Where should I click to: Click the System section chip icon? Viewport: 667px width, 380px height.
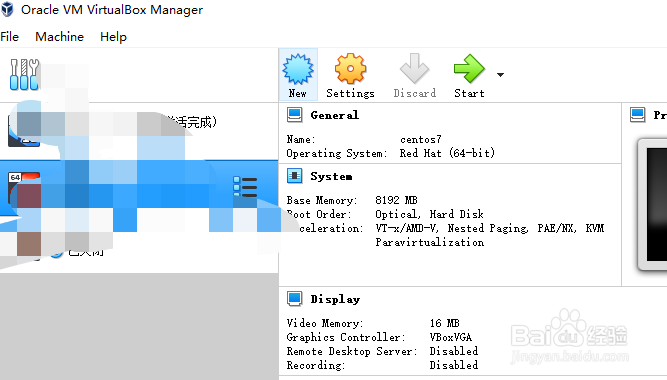294,176
